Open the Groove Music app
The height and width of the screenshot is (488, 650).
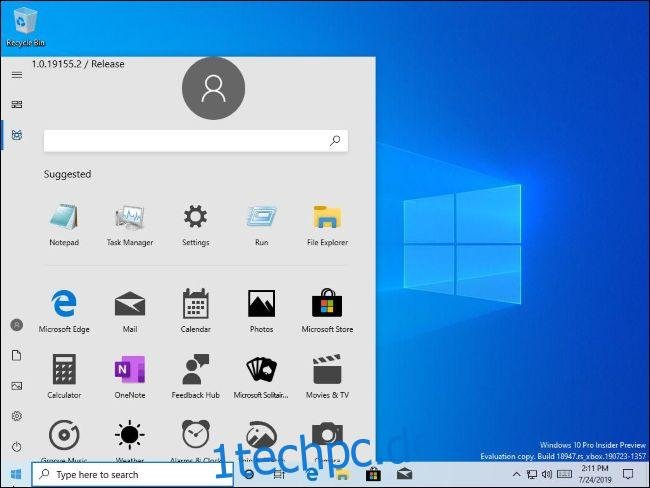click(x=64, y=440)
